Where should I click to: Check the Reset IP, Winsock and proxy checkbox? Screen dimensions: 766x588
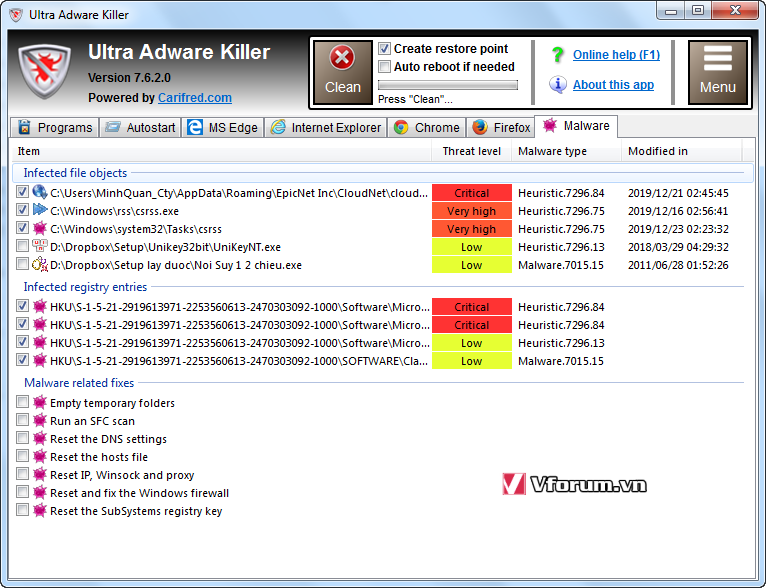(22, 475)
